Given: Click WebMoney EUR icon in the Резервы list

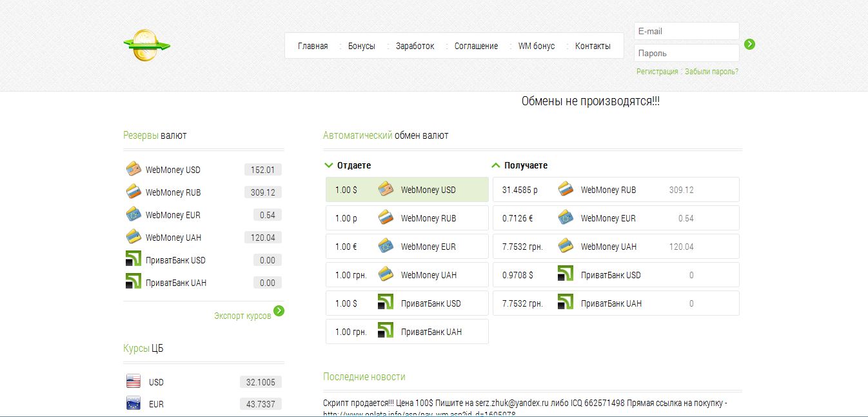Looking at the screenshot, I should (133, 214).
